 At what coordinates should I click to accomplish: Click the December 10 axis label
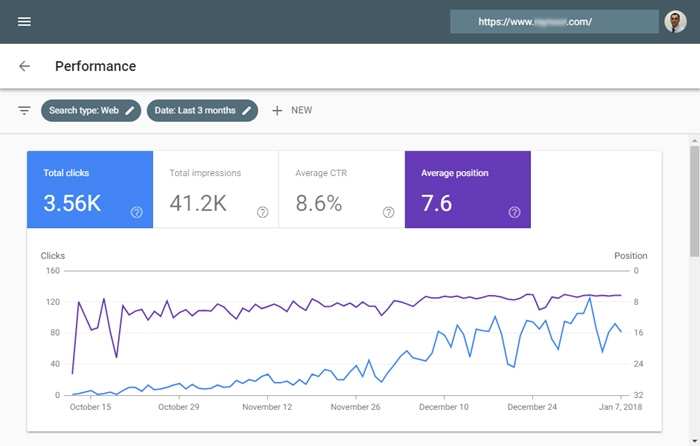tap(444, 407)
